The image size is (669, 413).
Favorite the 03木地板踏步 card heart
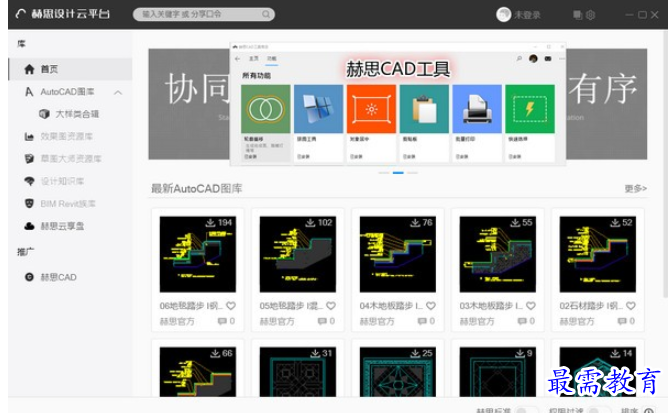tap(531, 306)
